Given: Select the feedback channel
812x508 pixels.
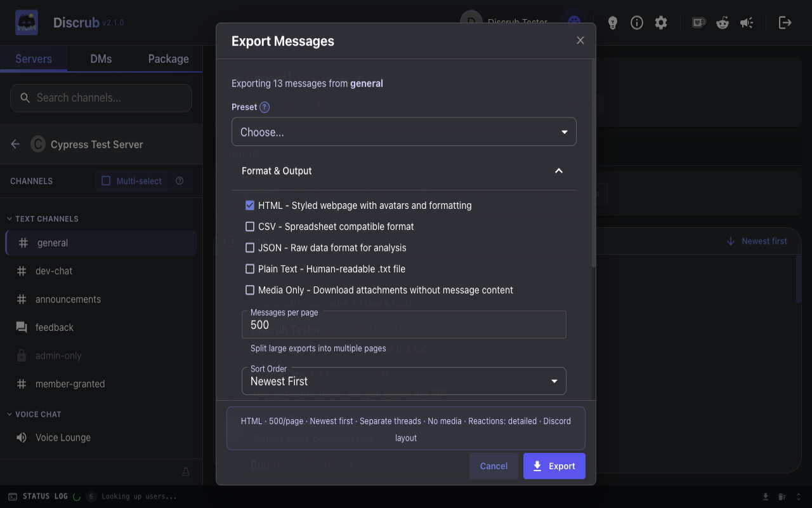Looking at the screenshot, I should click(101, 328).
